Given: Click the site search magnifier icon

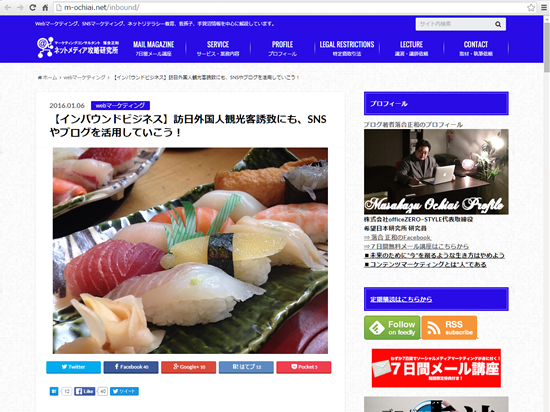Looking at the screenshot, I should (498, 24).
